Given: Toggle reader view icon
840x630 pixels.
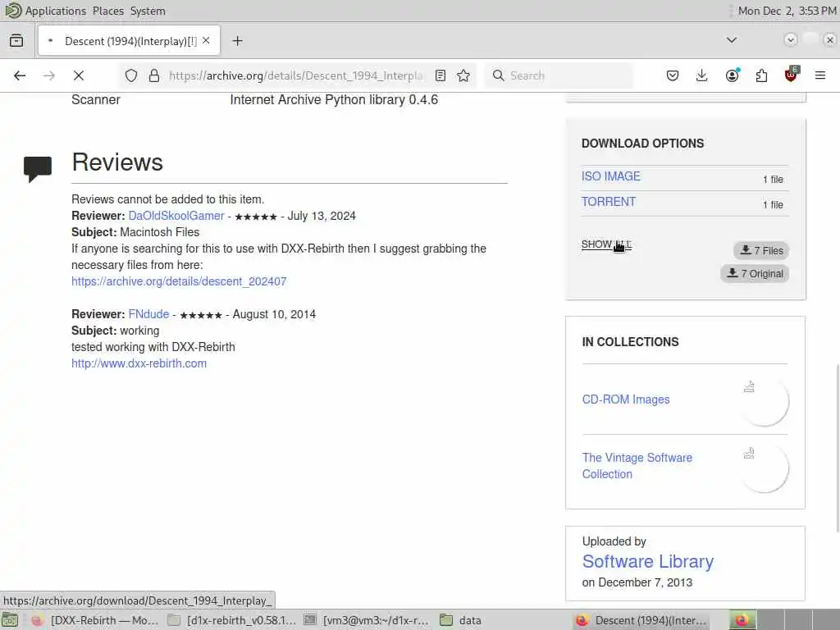Looking at the screenshot, I should click(441, 75).
